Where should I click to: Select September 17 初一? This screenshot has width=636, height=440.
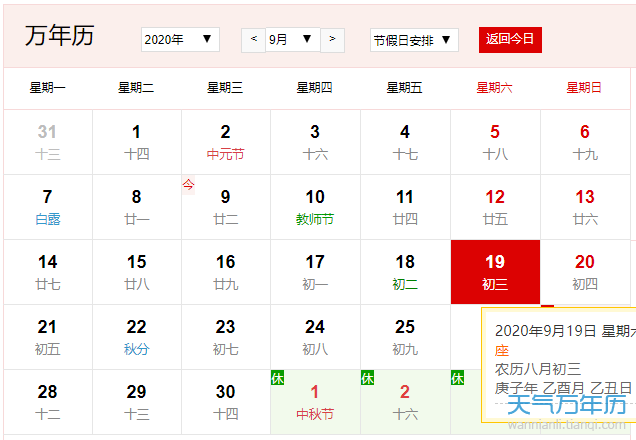point(315,272)
